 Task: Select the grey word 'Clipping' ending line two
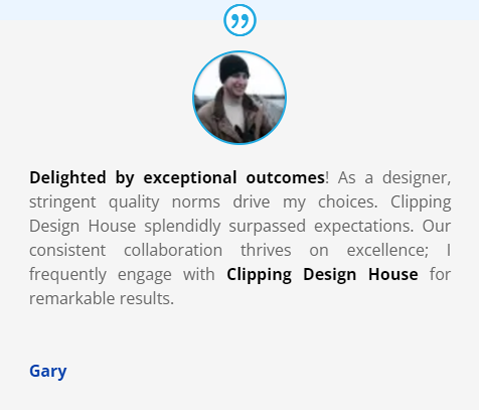421,202
